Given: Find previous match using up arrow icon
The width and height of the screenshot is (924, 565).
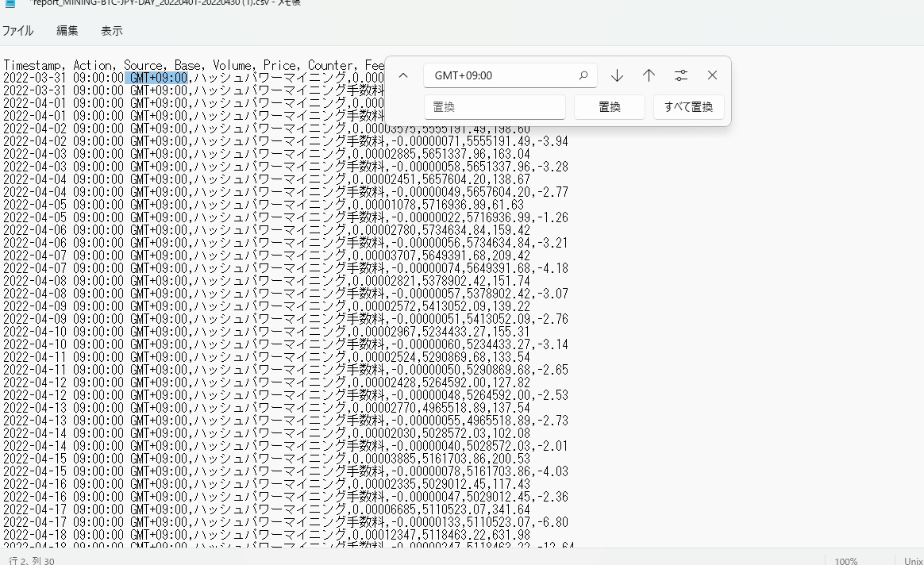Looking at the screenshot, I should [x=649, y=75].
